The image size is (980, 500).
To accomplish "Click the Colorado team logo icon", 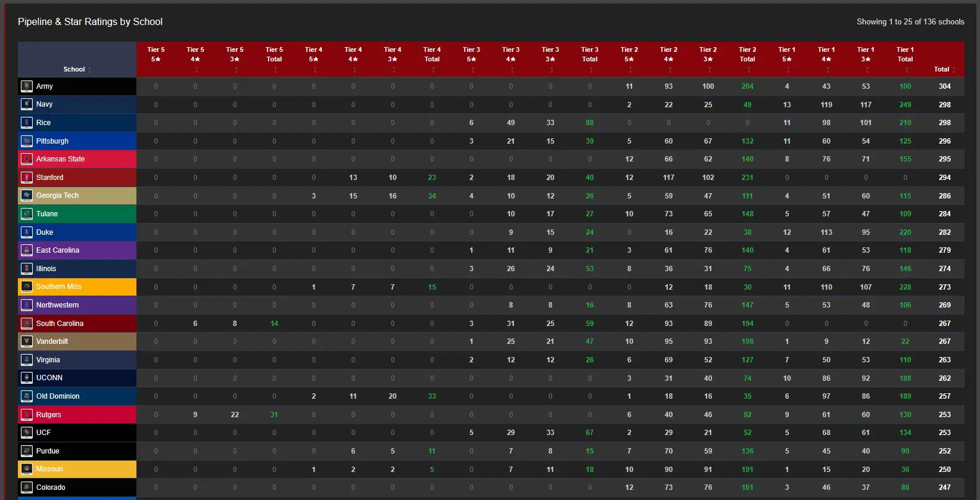I will coord(27,487).
